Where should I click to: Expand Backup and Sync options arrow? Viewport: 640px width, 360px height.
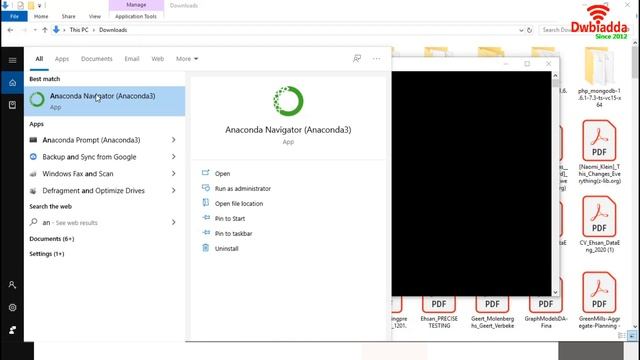pos(173,157)
